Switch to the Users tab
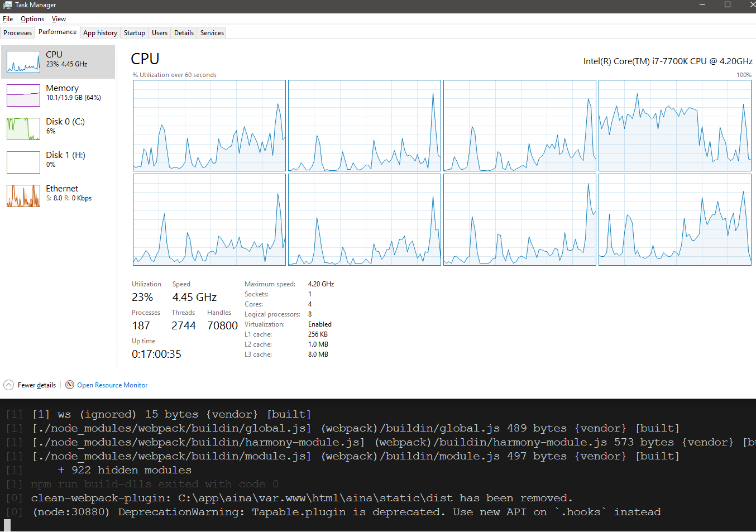Viewport: 756px width, 532px height. coord(160,33)
